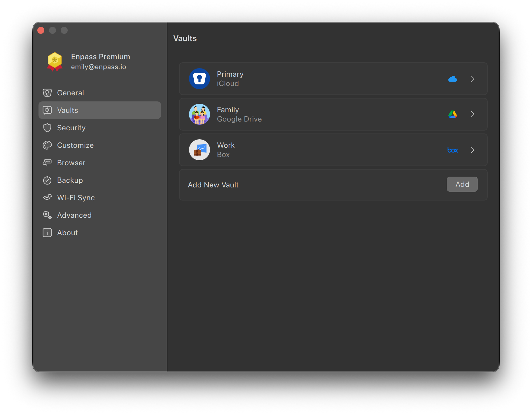Click the Security shield icon
This screenshot has width=532, height=415.
(x=47, y=128)
